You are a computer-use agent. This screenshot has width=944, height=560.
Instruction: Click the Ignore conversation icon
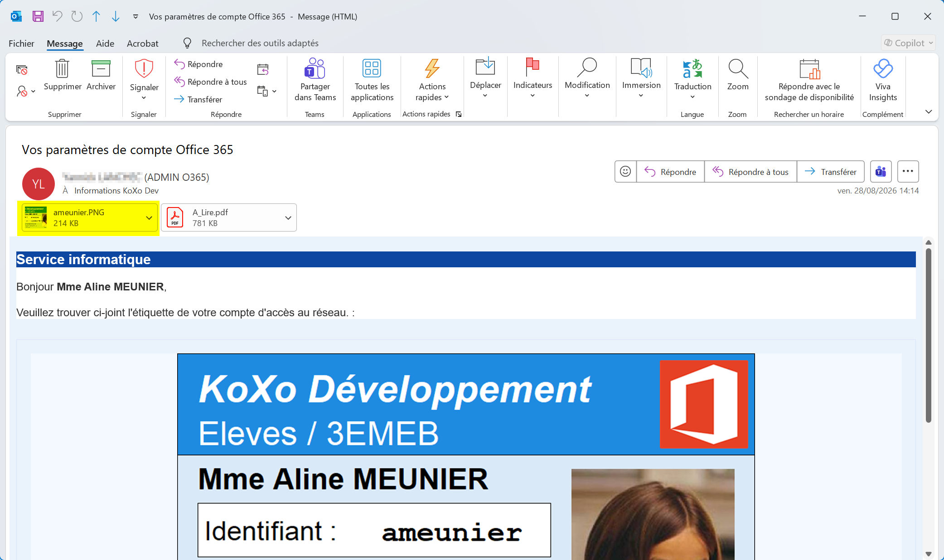pyautogui.click(x=22, y=70)
